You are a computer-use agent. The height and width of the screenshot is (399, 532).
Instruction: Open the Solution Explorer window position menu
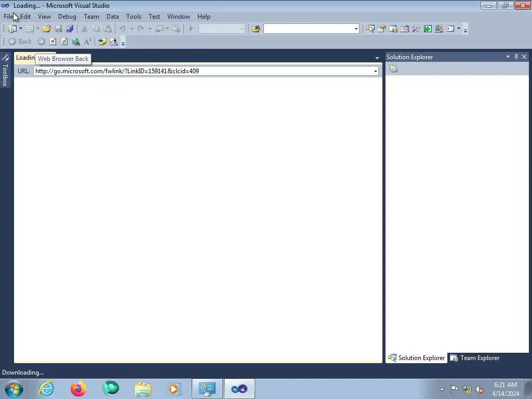[508, 57]
